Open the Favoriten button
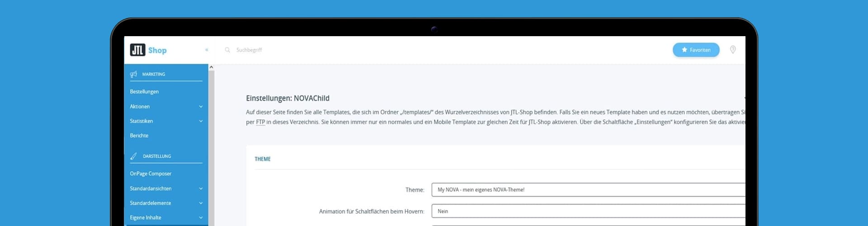This screenshot has height=226, width=868. pos(696,50)
